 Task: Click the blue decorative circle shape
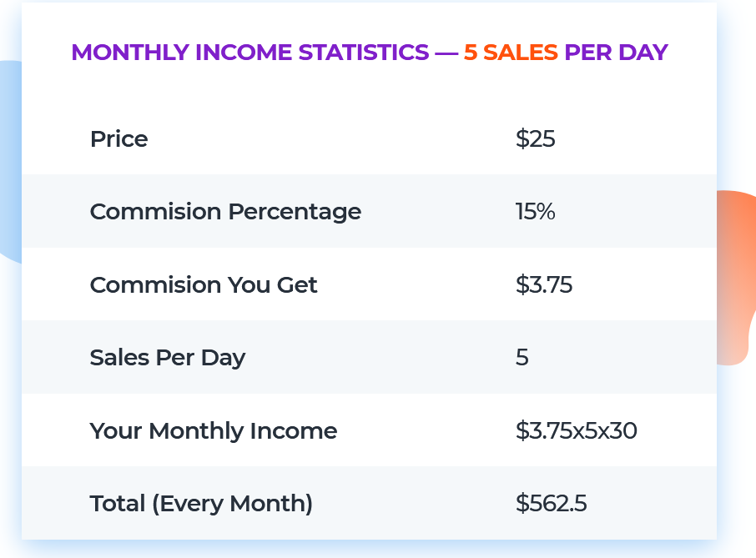point(11,162)
